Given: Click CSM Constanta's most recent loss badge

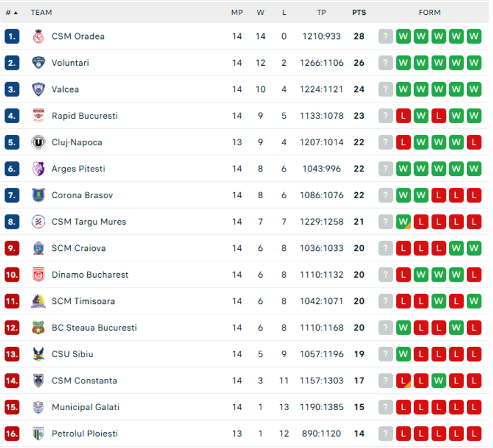Looking at the screenshot, I should 403,381.
